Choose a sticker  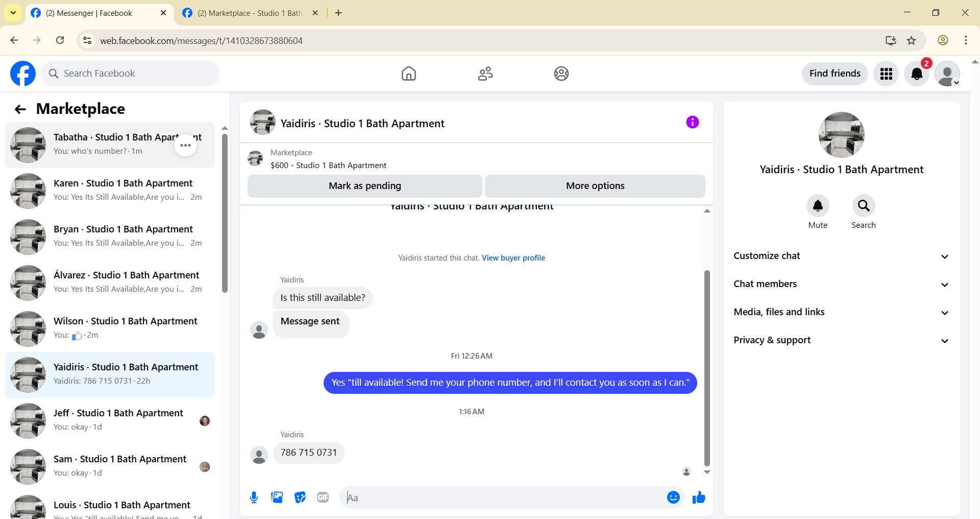[x=300, y=497]
